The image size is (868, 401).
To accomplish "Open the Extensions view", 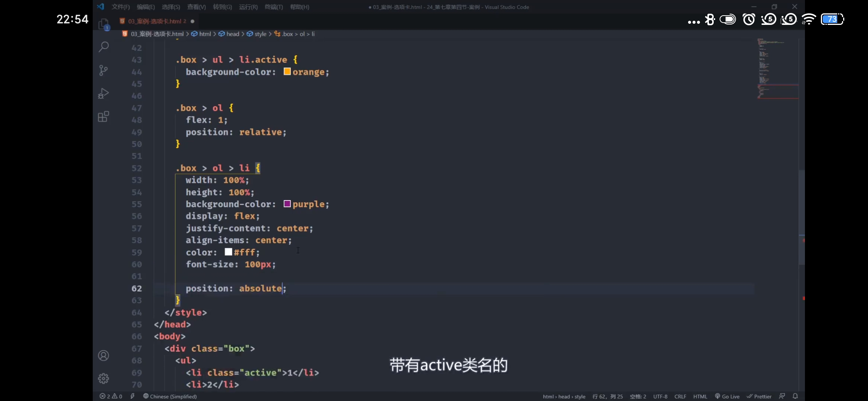I will (103, 117).
